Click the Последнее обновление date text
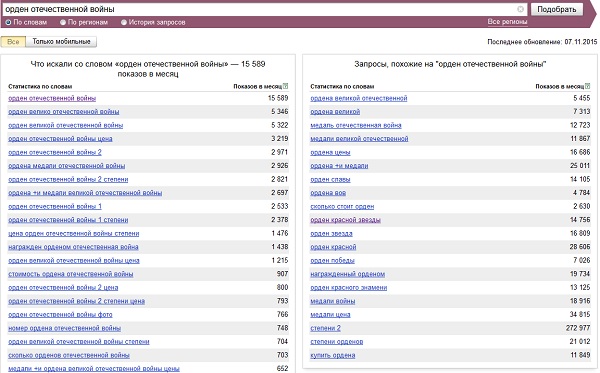Image resolution: width=600 pixels, height=373 pixels. [542, 42]
